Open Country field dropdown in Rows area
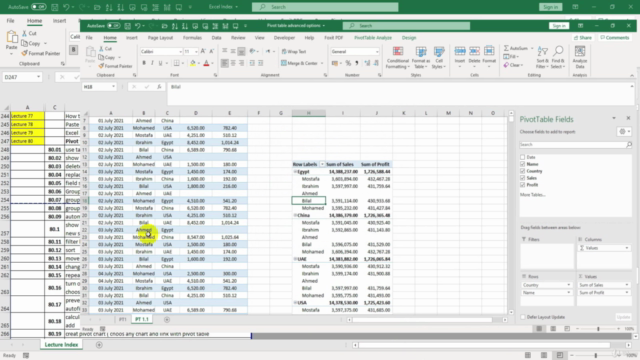This screenshot has height=360, width=640. [569, 285]
